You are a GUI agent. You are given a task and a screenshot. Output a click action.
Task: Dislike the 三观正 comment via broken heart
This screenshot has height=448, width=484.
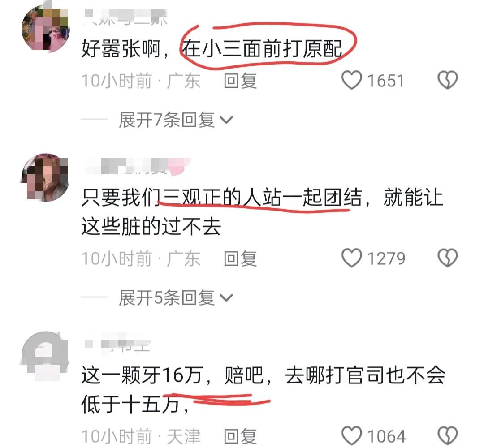coord(448,258)
